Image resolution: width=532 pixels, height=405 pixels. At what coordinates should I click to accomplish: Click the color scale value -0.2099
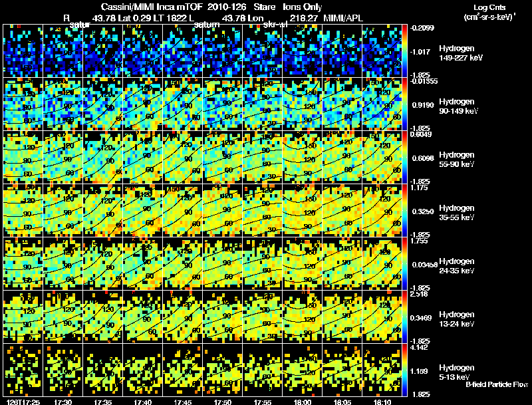tap(422, 28)
